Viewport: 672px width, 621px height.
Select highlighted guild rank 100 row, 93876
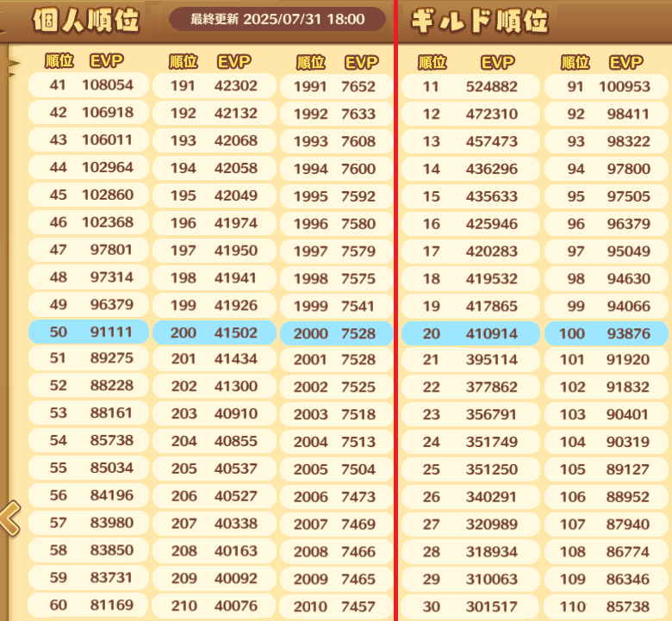click(607, 333)
